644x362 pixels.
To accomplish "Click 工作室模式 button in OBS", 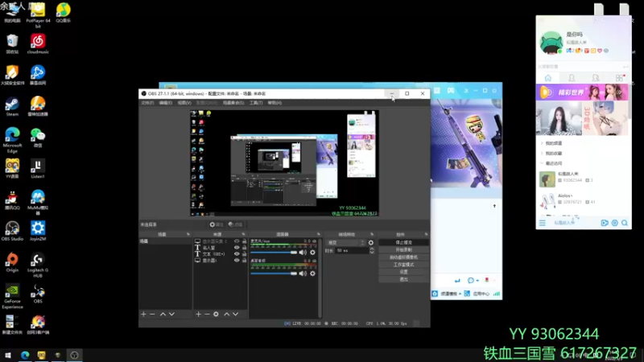I will [x=404, y=265].
